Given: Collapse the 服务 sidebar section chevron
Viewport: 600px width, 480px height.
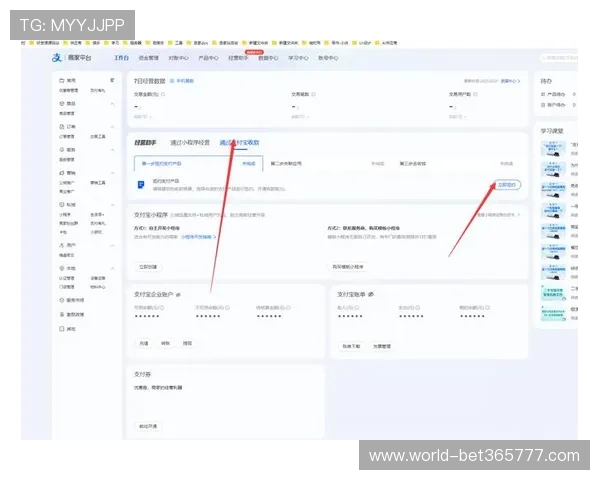Looking at the screenshot, I should (x=112, y=150).
